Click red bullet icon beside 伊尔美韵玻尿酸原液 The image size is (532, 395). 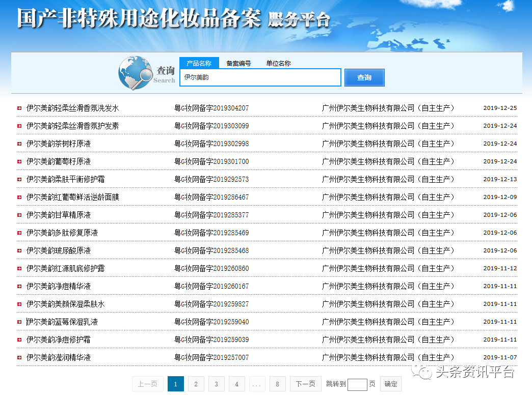coord(19,251)
